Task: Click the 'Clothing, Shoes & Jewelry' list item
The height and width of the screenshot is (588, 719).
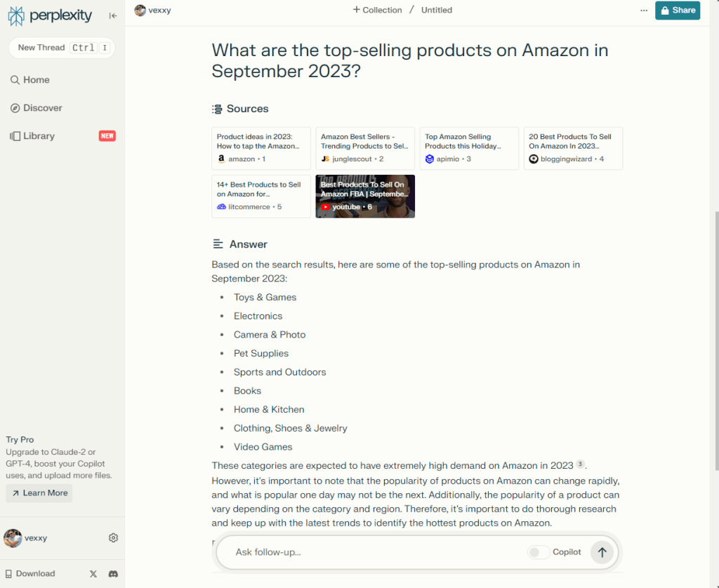Action: click(291, 428)
